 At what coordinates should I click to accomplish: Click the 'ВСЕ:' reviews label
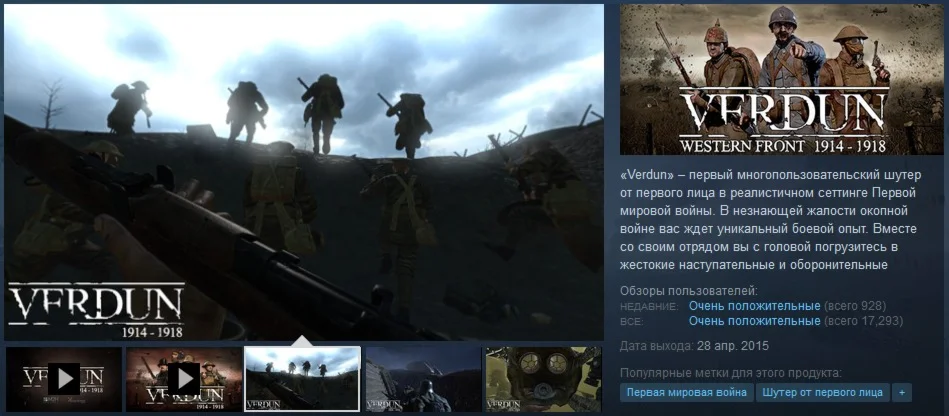632,322
